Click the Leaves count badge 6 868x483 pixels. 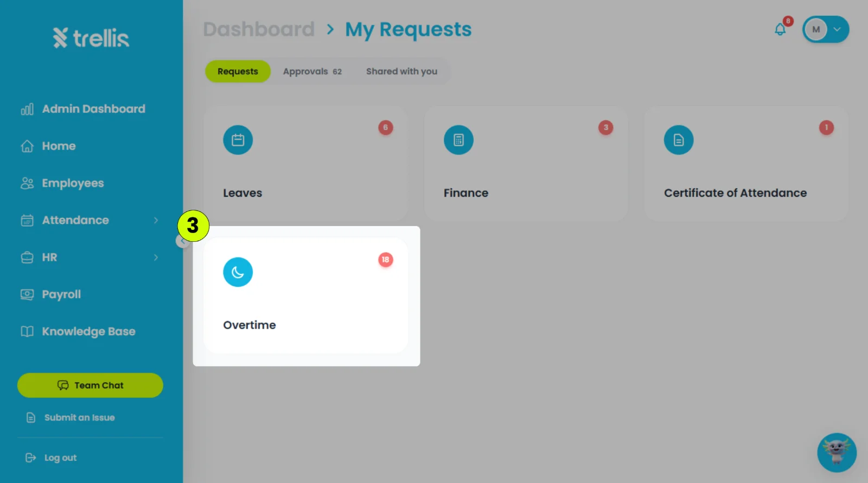pos(386,128)
